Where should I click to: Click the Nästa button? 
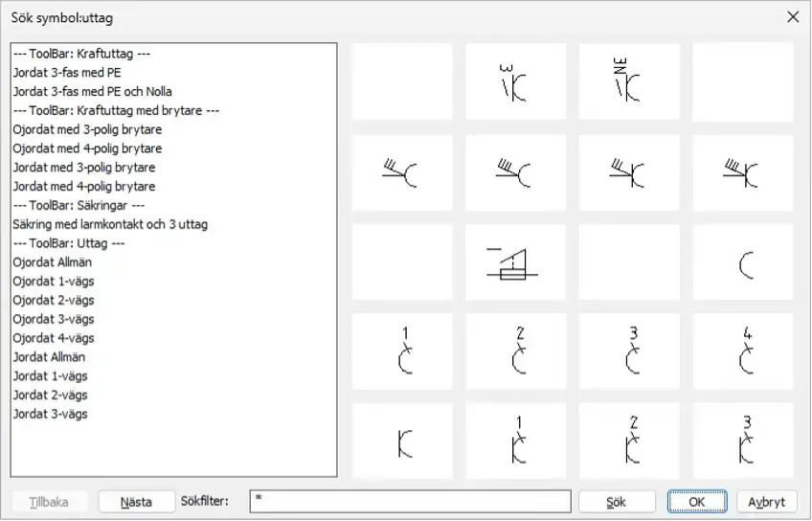136,502
